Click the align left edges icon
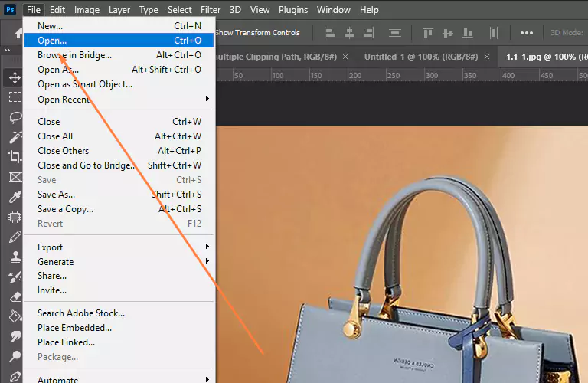This screenshot has width=588, height=383. [330, 33]
